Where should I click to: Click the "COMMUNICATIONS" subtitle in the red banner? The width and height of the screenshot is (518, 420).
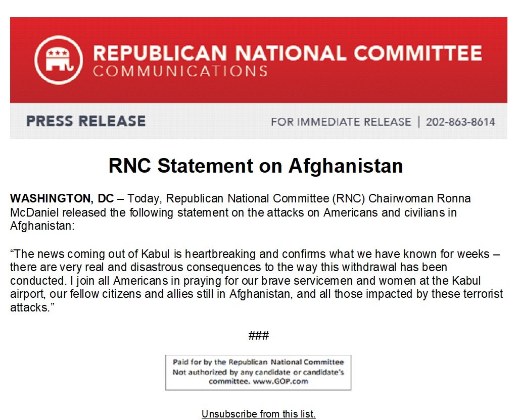coord(180,71)
